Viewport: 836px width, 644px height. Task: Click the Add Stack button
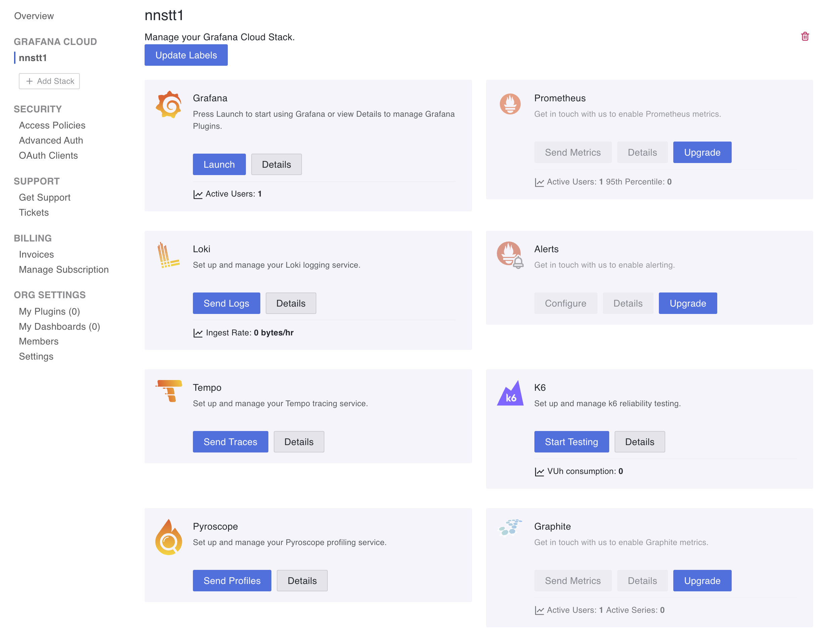click(49, 81)
